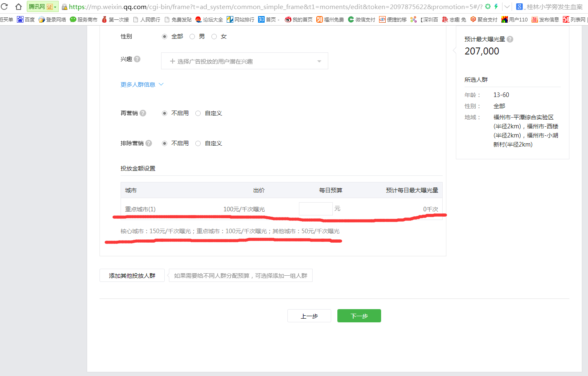Click the 100元/千次曝光 bid value

click(x=244, y=209)
